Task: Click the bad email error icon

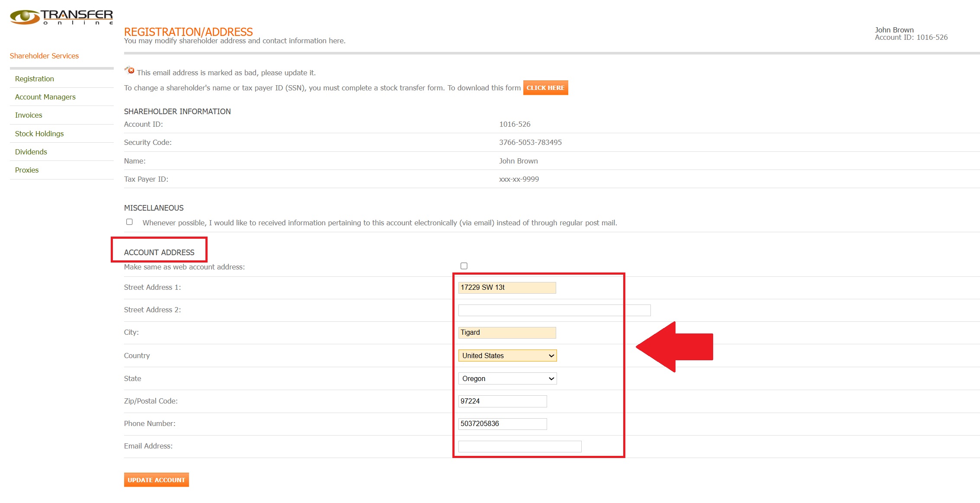Action: 130,70
